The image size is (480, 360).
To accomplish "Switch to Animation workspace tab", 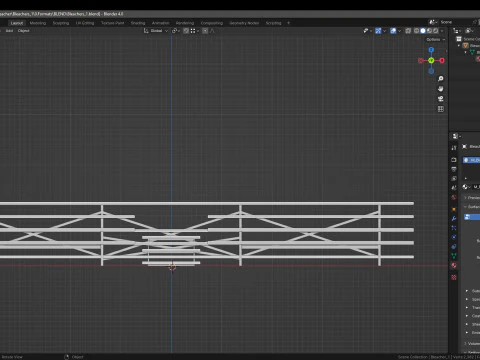I will click(160, 23).
